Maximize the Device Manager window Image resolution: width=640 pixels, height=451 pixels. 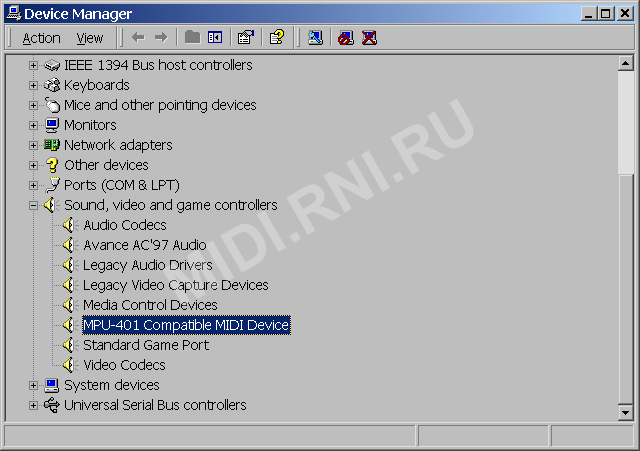click(x=606, y=14)
